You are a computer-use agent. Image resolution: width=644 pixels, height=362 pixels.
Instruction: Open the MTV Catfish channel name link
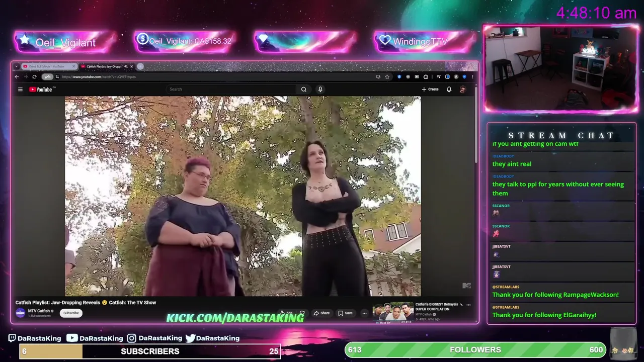coord(39,311)
